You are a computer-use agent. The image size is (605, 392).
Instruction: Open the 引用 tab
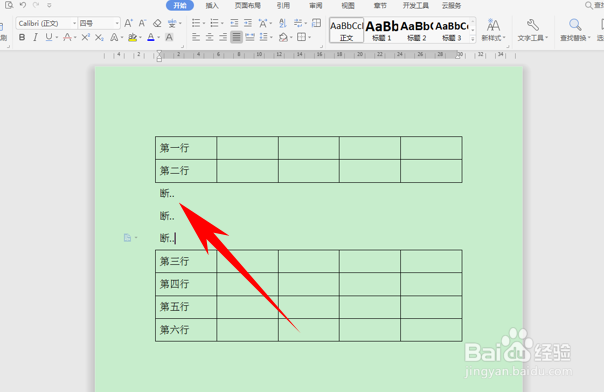[x=283, y=5]
